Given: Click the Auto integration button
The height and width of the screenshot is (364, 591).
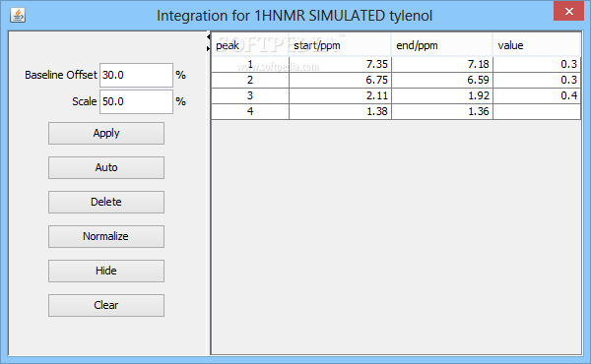Looking at the screenshot, I should coord(106,167).
